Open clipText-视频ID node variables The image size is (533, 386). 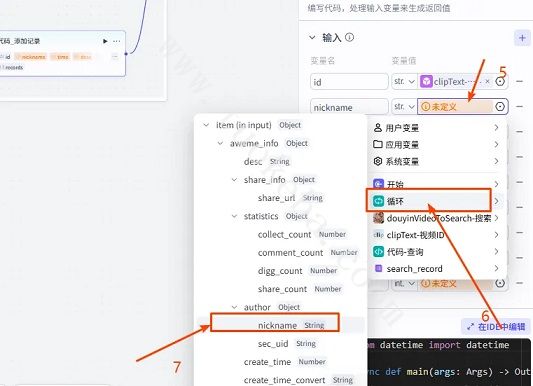click(437, 235)
